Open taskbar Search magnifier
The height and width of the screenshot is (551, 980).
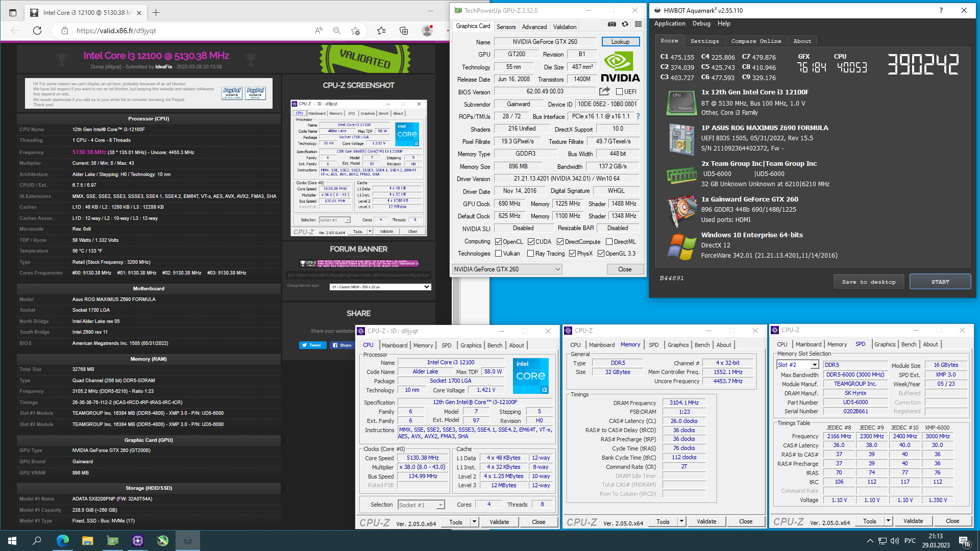point(37,541)
